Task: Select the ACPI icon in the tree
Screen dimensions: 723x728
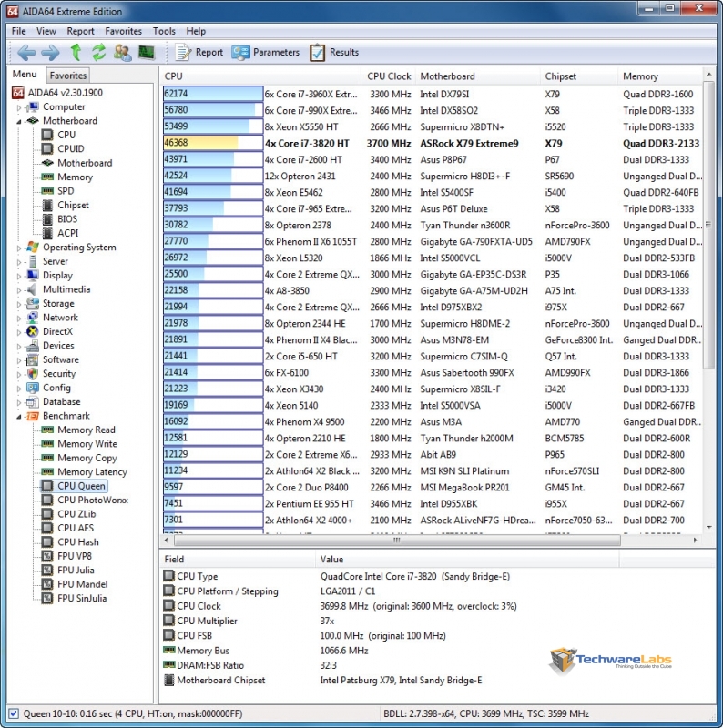Action: click(x=47, y=233)
